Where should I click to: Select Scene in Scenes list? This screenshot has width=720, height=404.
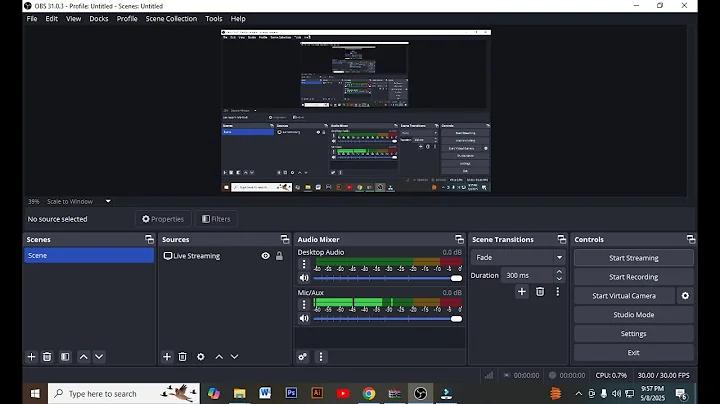point(89,256)
